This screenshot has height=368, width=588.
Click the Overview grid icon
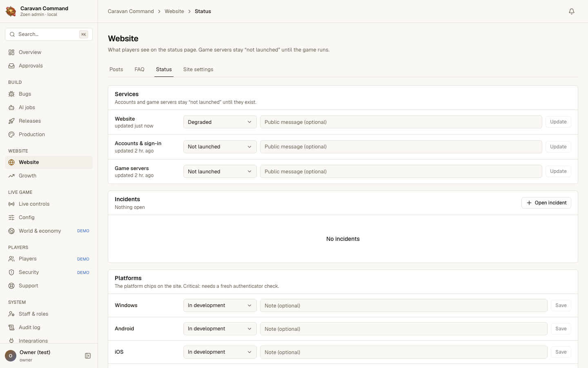[11, 52]
